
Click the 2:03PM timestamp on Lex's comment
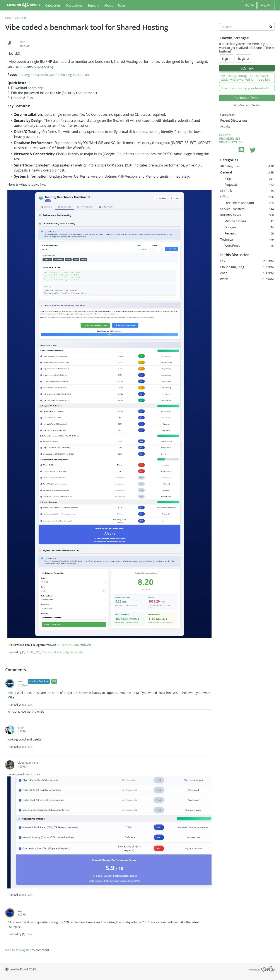22,915
